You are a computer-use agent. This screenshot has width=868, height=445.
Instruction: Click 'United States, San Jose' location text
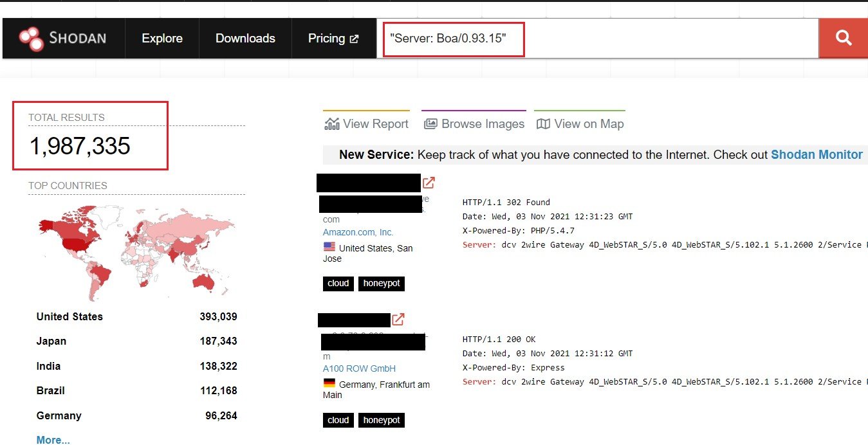point(368,253)
